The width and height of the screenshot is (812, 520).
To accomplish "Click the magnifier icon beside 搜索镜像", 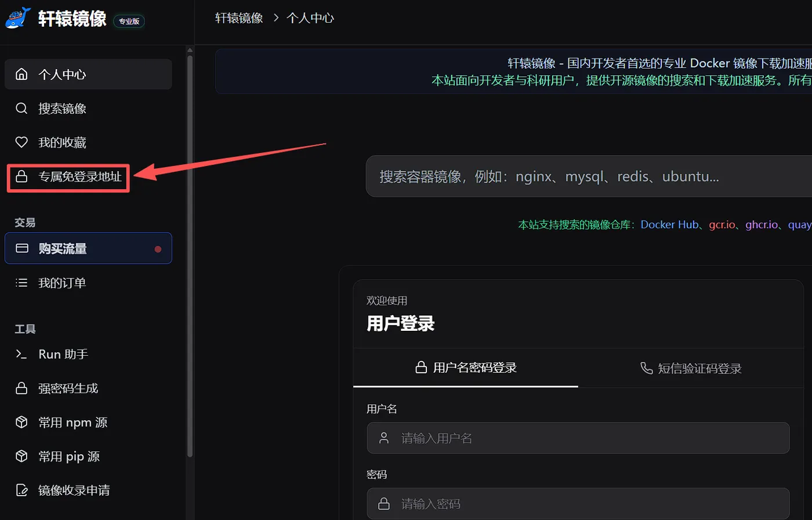I will tap(21, 109).
